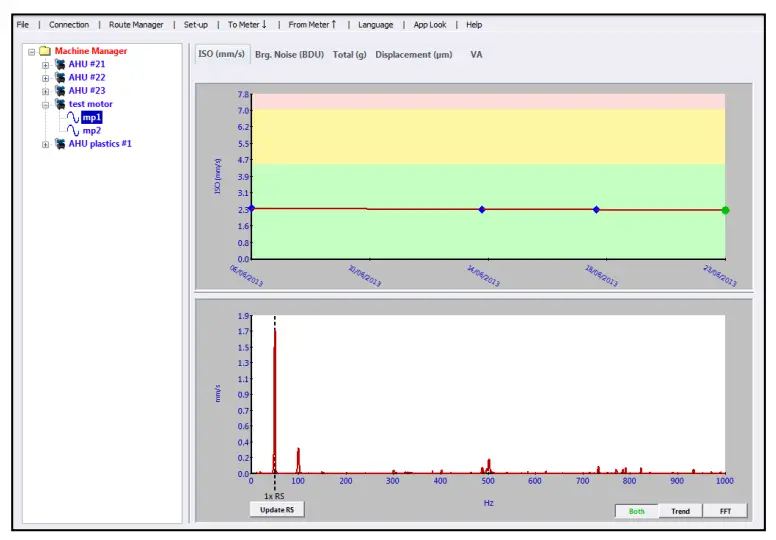Click the first blue trend point at 06/08/2013
Viewport: 776px width, 540px height.
pyautogui.click(x=251, y=208)
